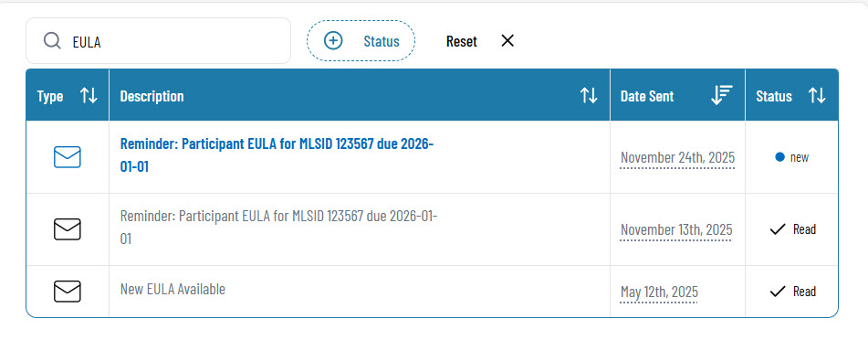Click envelope icon for New EULA Available
Image resolution: width=868 pixels, height=340 pixels.
tap(68, 292)
